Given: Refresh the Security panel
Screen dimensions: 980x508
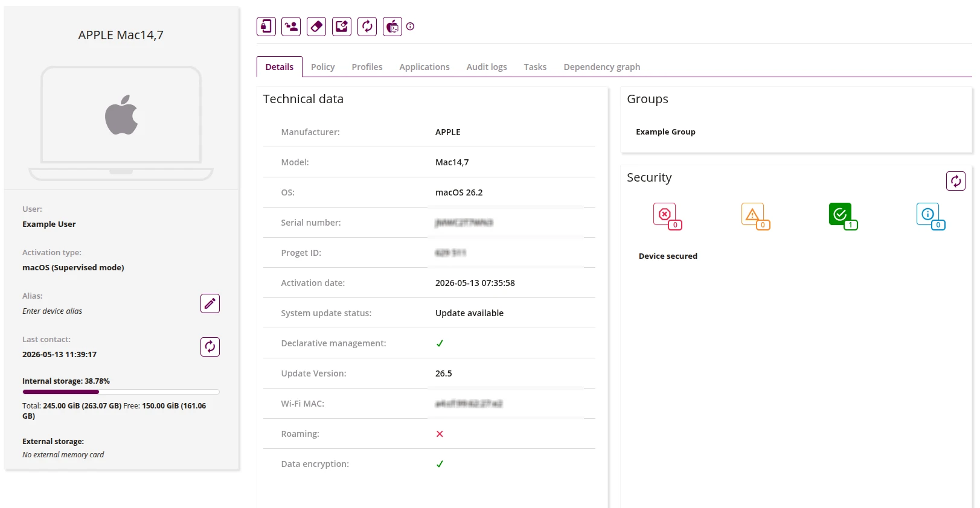Looking at the screenshot, I should pyautogui.click(x=956, y=181).
